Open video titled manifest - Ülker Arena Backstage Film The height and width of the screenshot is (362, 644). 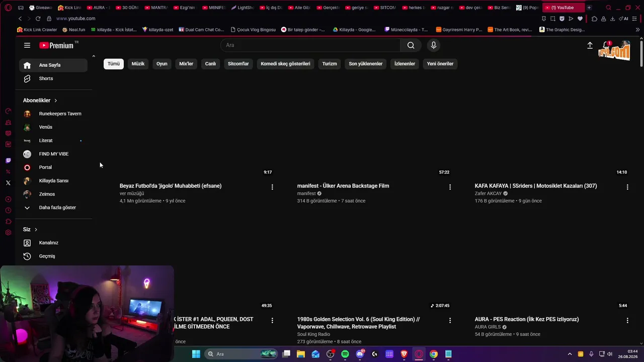coord(343,186)
